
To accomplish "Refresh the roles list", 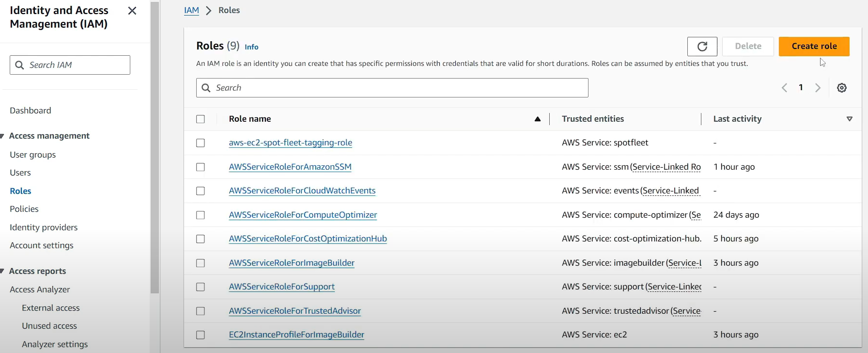I will tap(702, 47).
